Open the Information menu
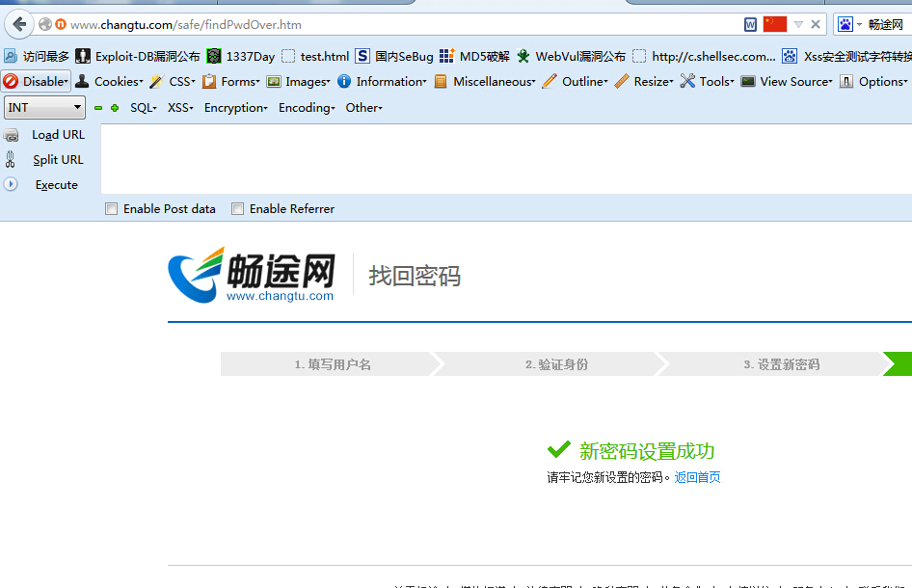This screenshot has width=912, height=588. click(x=382, y=81)
